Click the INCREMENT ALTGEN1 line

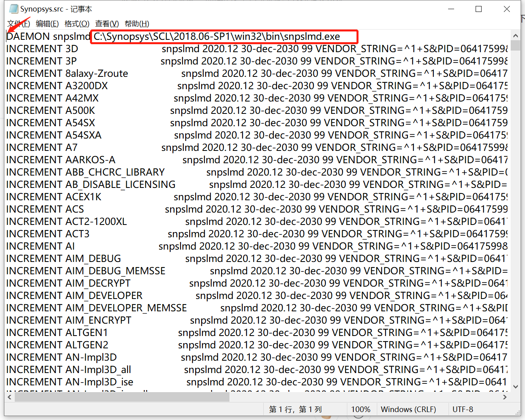point(257,333)
